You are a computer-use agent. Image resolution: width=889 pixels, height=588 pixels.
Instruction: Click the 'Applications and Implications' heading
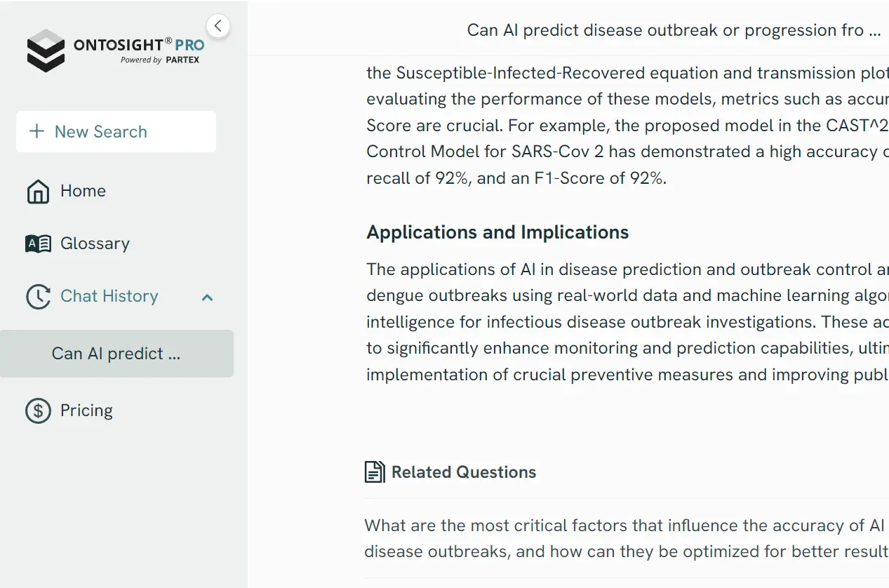click(497, 232)
